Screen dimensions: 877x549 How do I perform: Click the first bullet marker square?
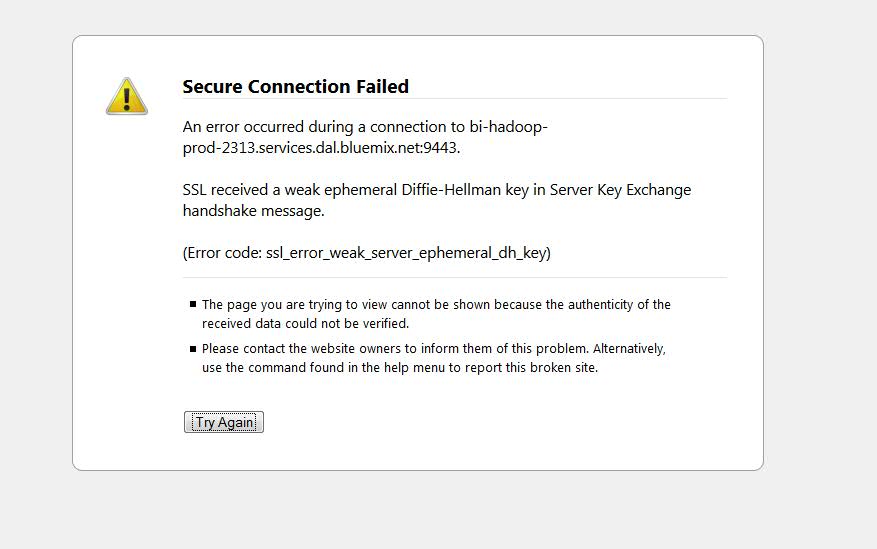(x=192, y=304)
